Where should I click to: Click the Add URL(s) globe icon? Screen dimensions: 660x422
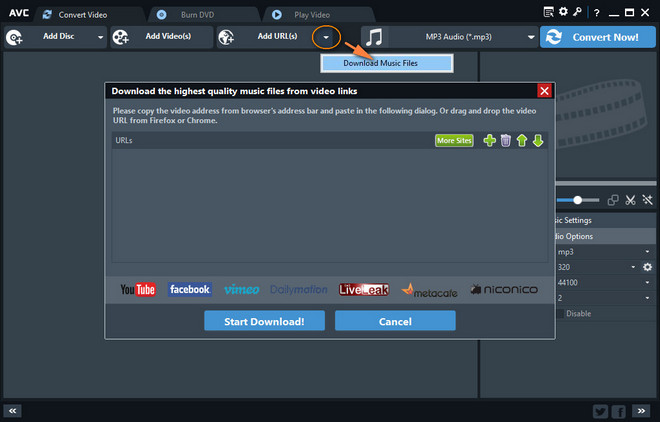pos(226,37)
